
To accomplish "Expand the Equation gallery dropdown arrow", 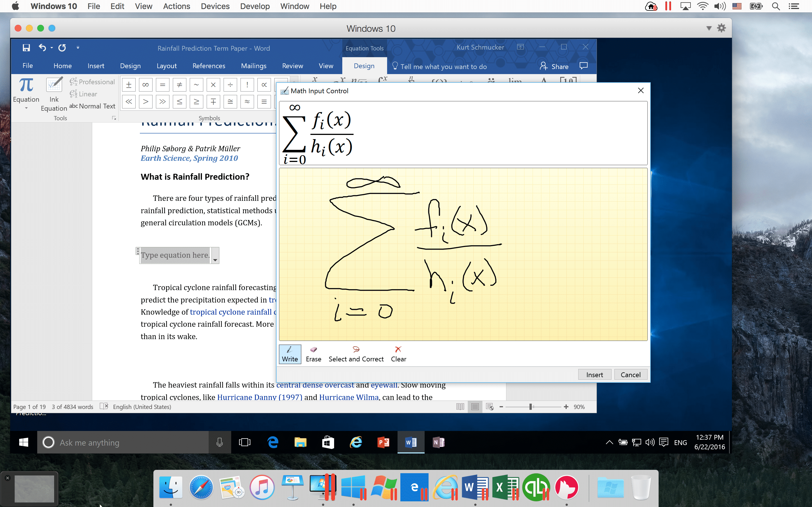I will (x=26, y=108).
